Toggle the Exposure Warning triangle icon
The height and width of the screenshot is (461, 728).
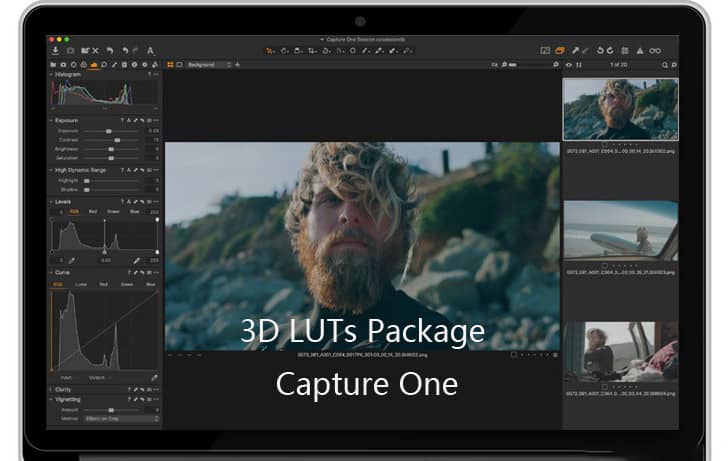(640, 51)
